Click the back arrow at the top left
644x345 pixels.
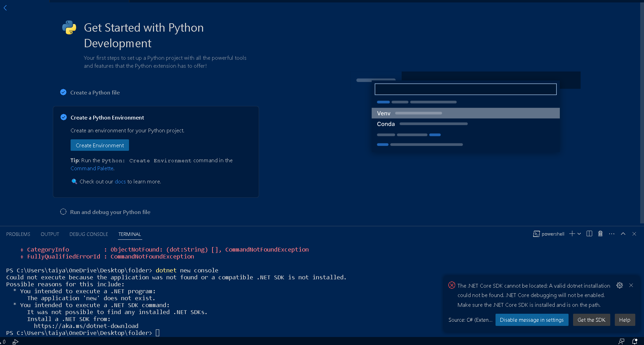tap(5, 8)
